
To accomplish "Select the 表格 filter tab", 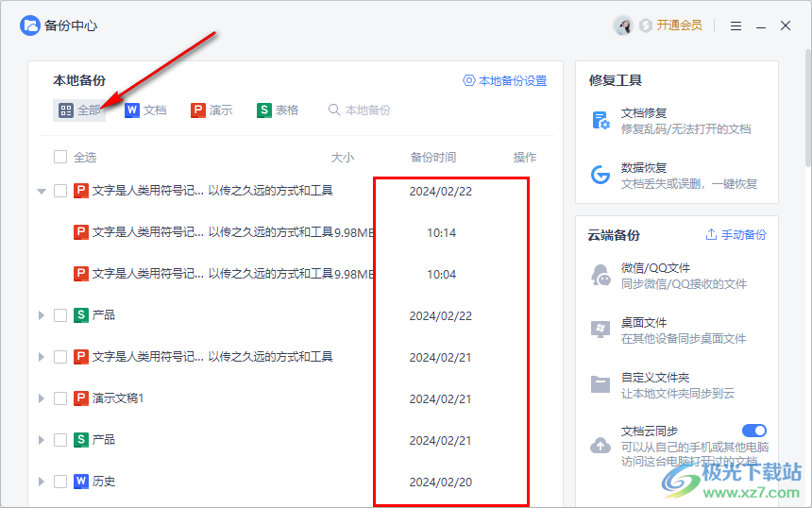I will click(278, 110).
